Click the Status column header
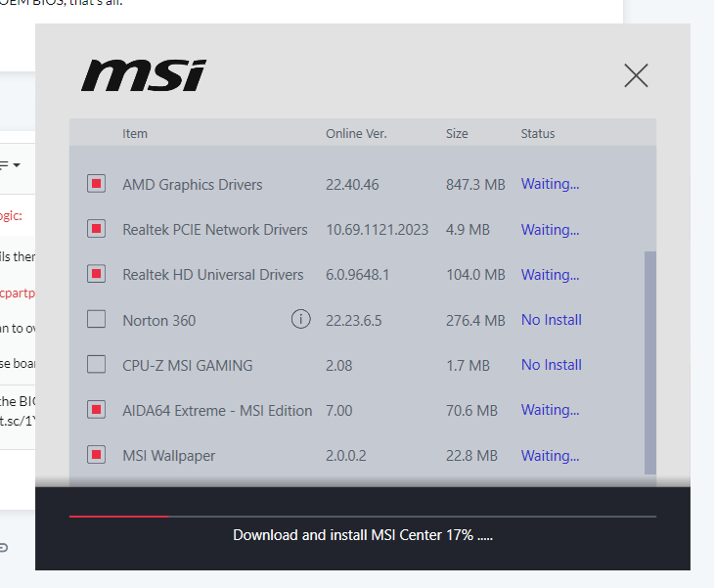 pyautogui.click(x=538, y=133)
